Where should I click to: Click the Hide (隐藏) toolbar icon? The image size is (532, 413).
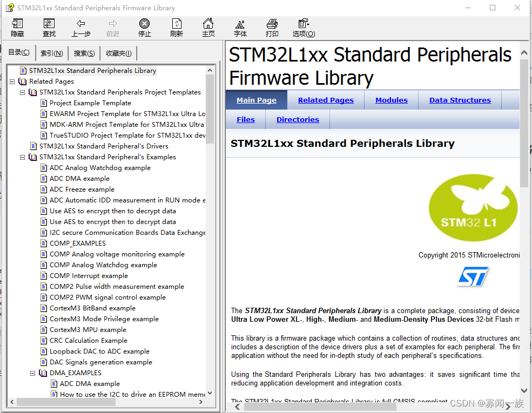point(17,23)
